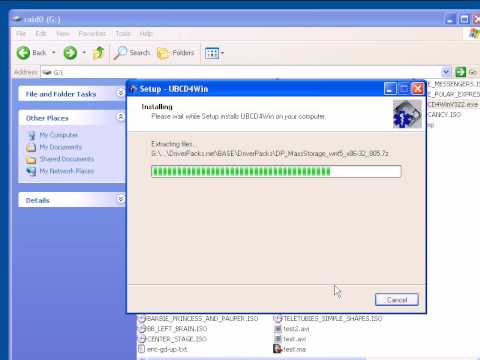
Task: Click the My Network Places icon
Action: [x=31, y=171]
